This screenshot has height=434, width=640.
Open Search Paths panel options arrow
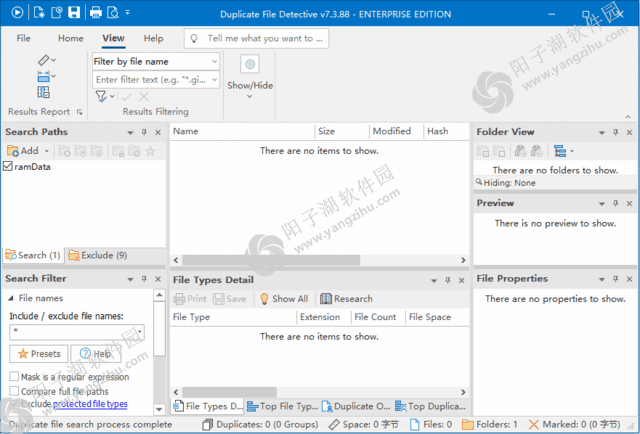pos(130,133)
